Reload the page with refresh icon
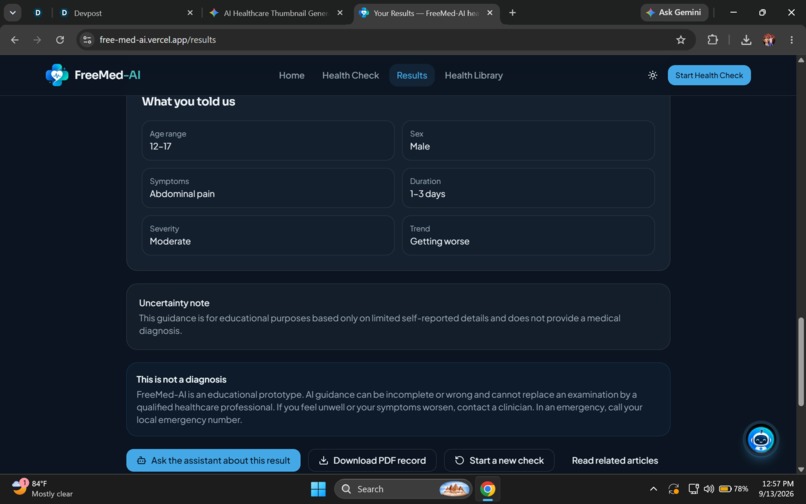 [x=60, y=40]
